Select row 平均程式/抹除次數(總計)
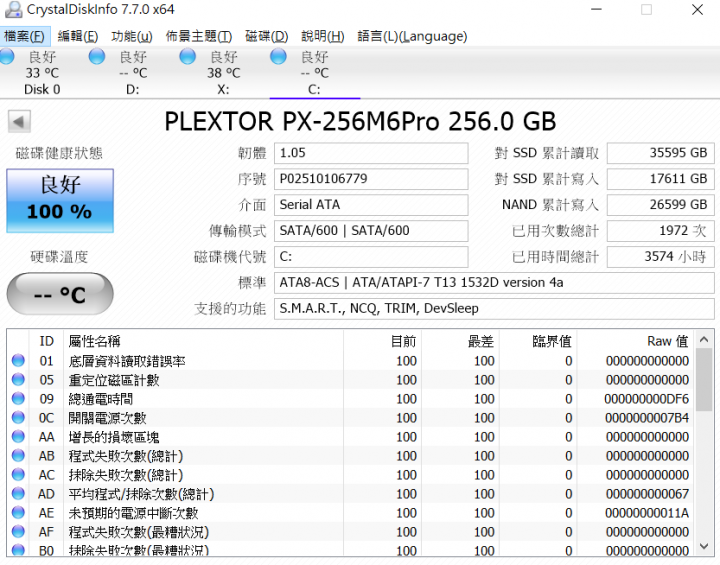Screen dimensions: 720x565 coord(351,494)
